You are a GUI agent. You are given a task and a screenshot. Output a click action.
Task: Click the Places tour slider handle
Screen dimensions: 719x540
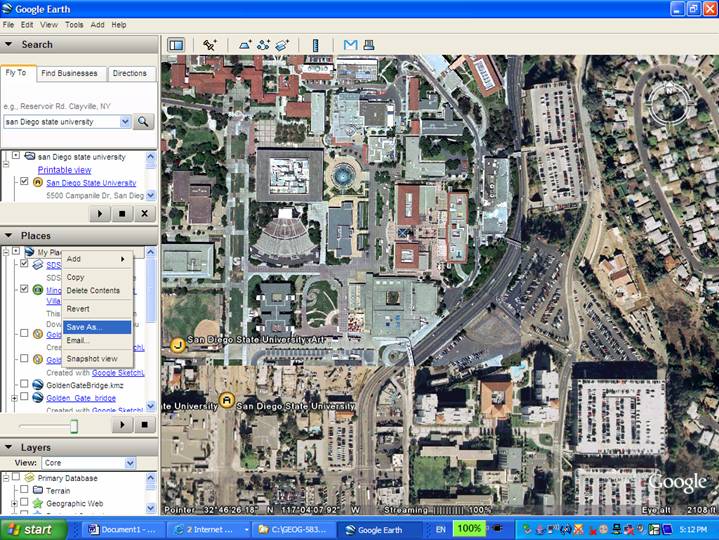[x=74, y=426]
